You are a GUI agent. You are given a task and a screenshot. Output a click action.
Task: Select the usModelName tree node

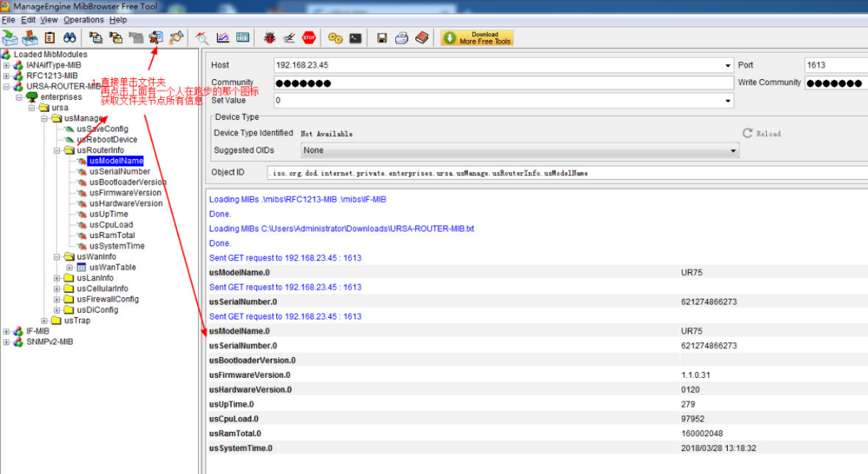pos(116,161)
